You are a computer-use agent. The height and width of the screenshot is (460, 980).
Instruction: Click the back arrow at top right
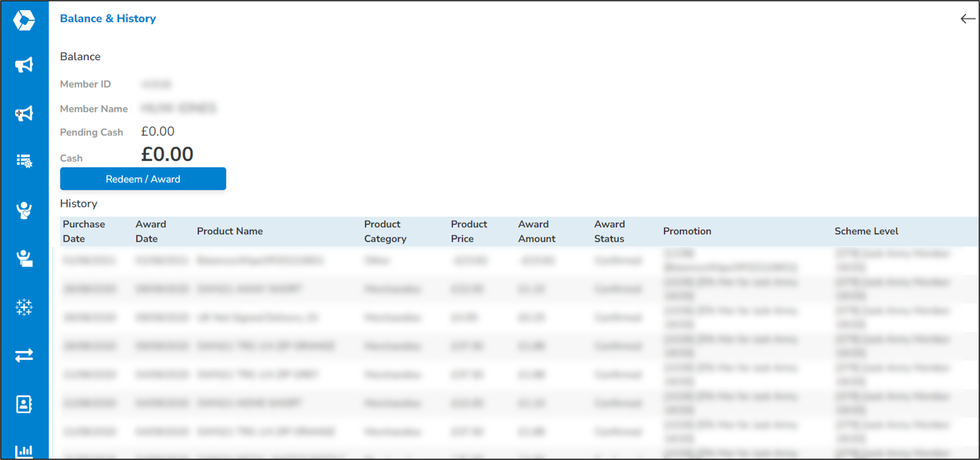(966, 19)
